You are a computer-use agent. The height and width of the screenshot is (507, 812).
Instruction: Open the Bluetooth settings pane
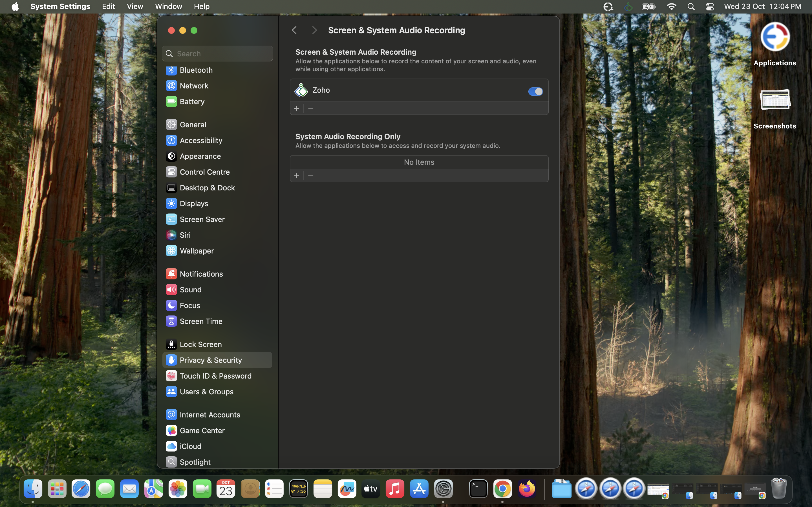pyautogui.click(x=196, y=70)
